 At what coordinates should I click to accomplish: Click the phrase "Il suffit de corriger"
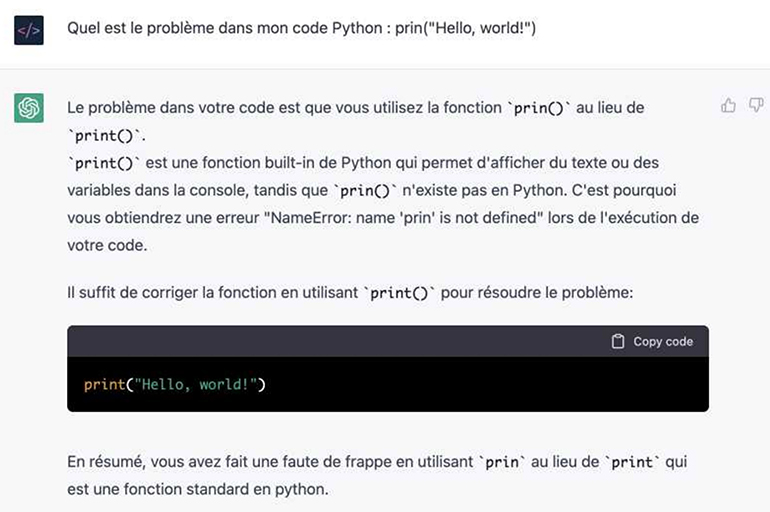[136, 294]
